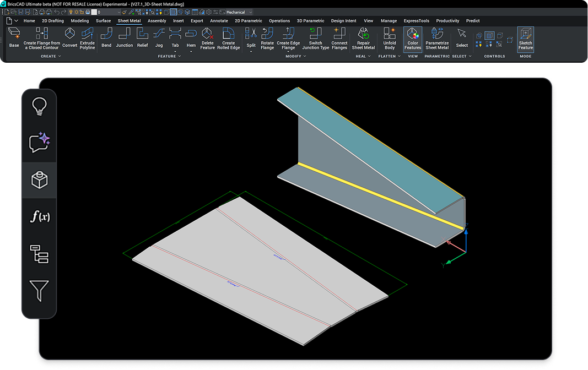The width and height of the screenshot is (588, 370).
Task: Open the structure tree panel in sidebar
Action: [39, 254]
